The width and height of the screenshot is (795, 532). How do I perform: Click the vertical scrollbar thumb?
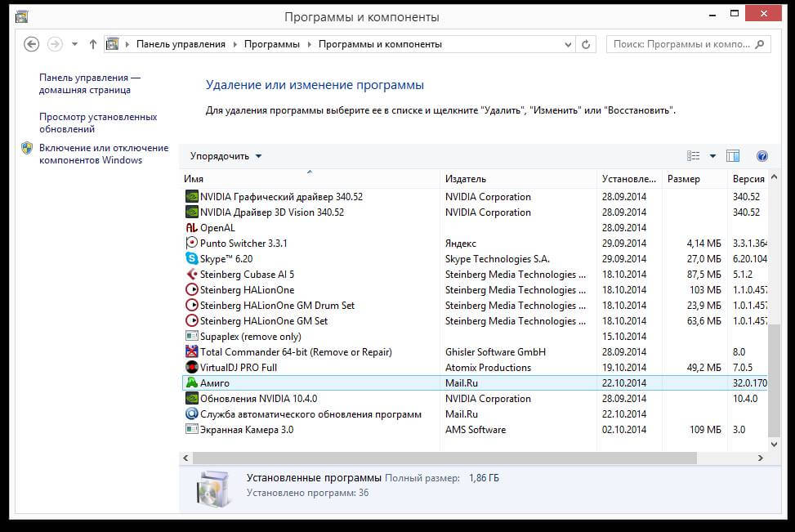[774, 380]
